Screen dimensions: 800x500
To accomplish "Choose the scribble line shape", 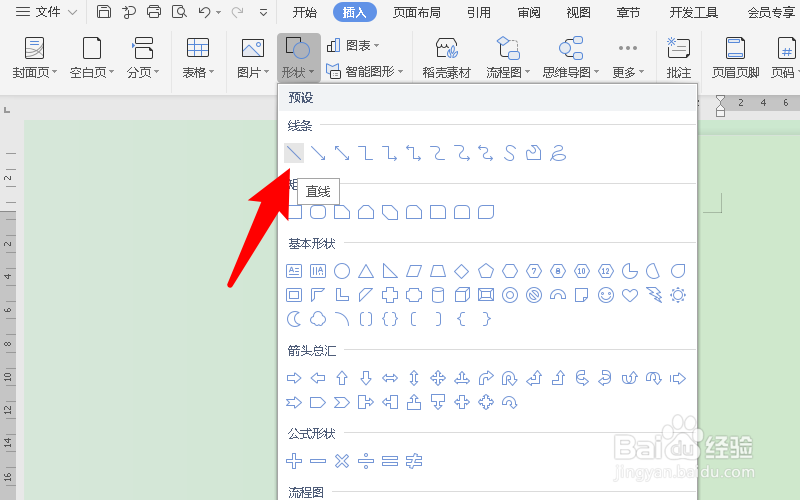I will [558, 153].
